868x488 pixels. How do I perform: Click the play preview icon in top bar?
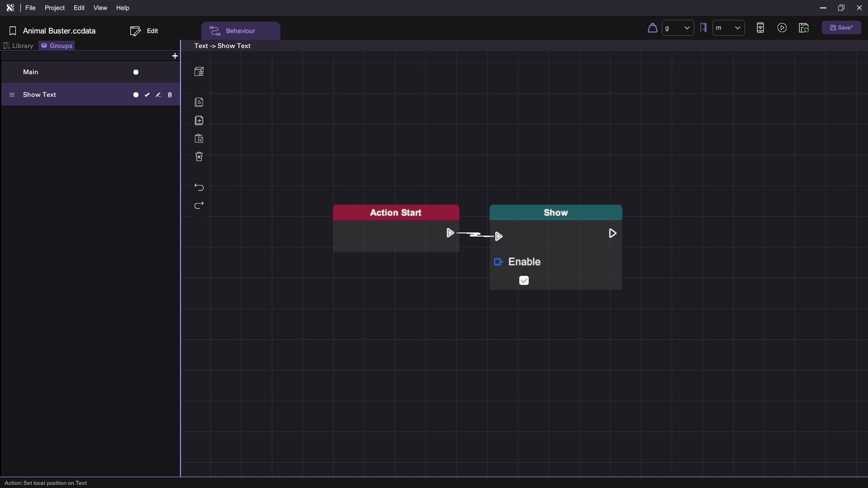click(x=782, y=28)
